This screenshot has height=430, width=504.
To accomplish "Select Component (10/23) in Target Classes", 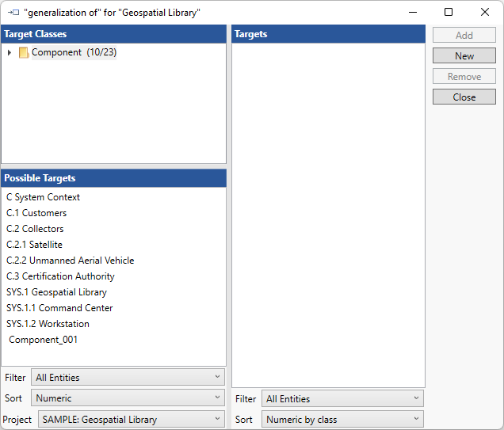I will (74, 52).
